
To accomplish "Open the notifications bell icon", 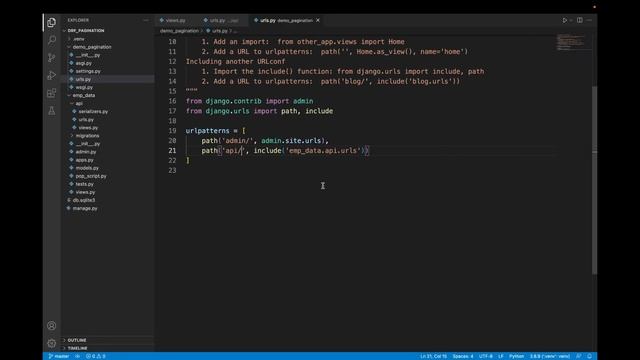I will 589,356.
